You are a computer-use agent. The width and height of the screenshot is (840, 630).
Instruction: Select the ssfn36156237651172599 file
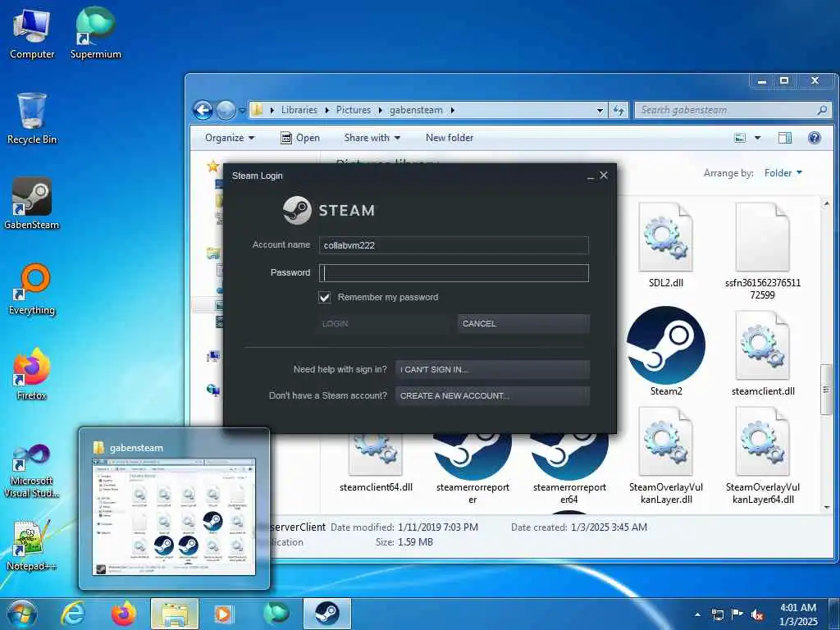tap(763, 251)
